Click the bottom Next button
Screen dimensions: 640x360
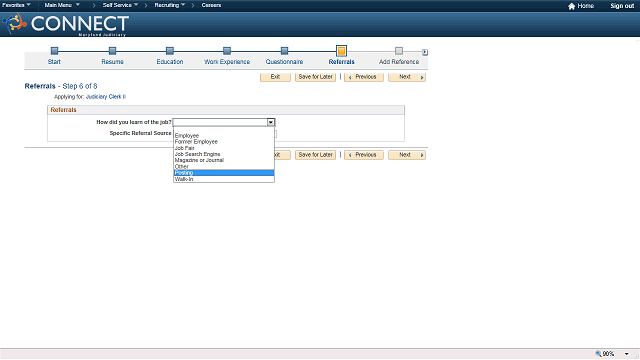pos(407,155)
